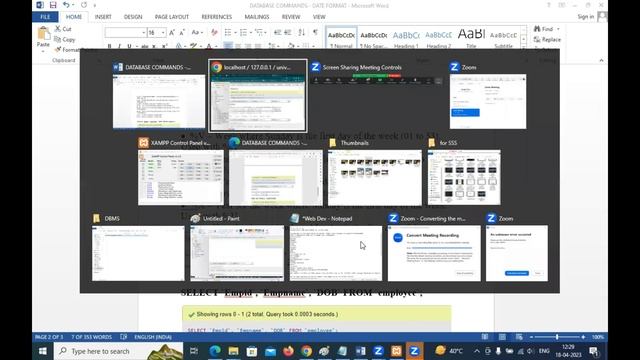This screenshot has width=640, height=360.
Task: Click the Replace icon in Editing group
Action: click(537, 39)
